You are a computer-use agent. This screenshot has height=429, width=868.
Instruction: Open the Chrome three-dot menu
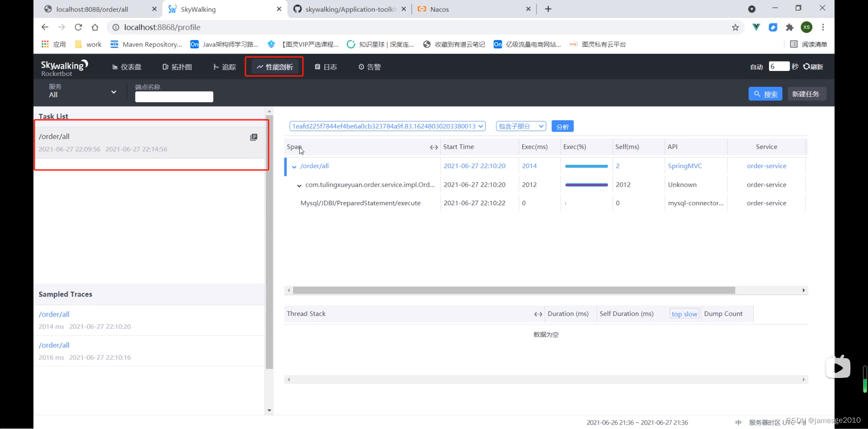tap(823, 27)
